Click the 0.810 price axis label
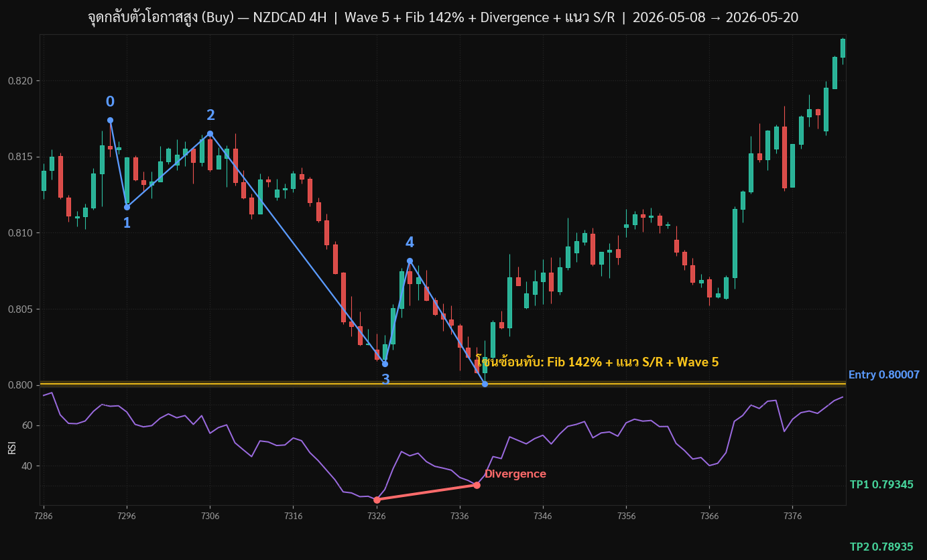This screenshot has height=560, width=927. pyautogui.click(x=20, y=233)
